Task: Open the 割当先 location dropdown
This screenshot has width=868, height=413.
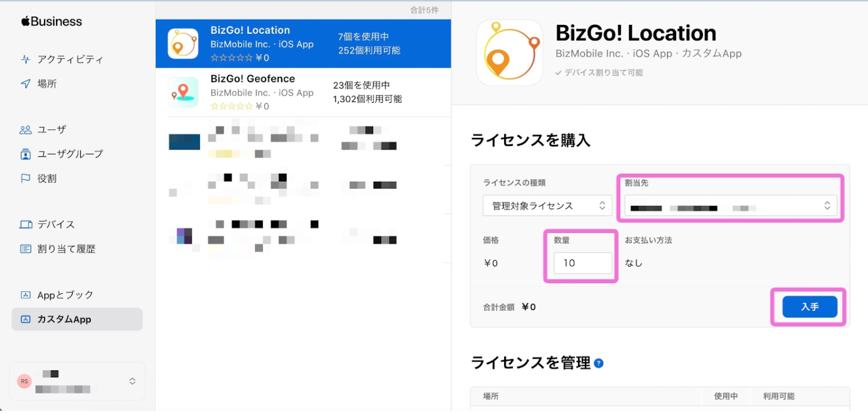Action: pyautogui.click(x=730, y=206)
